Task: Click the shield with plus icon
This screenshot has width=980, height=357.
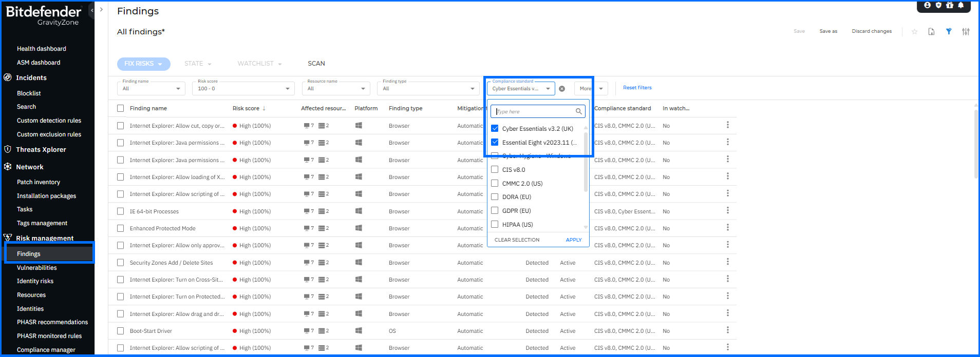Action: pos(938,5)
